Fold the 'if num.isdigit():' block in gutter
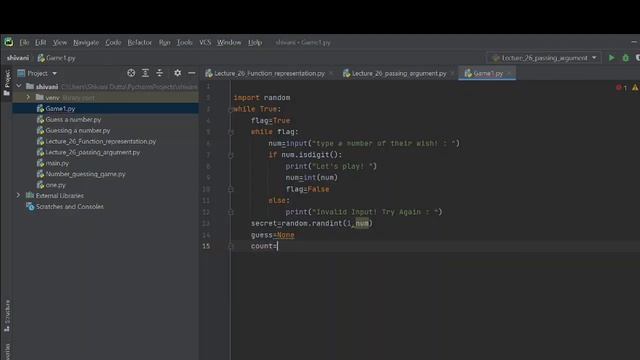Image resolution: width=640 pixels, height=360 pixels. tap(231, 155)
